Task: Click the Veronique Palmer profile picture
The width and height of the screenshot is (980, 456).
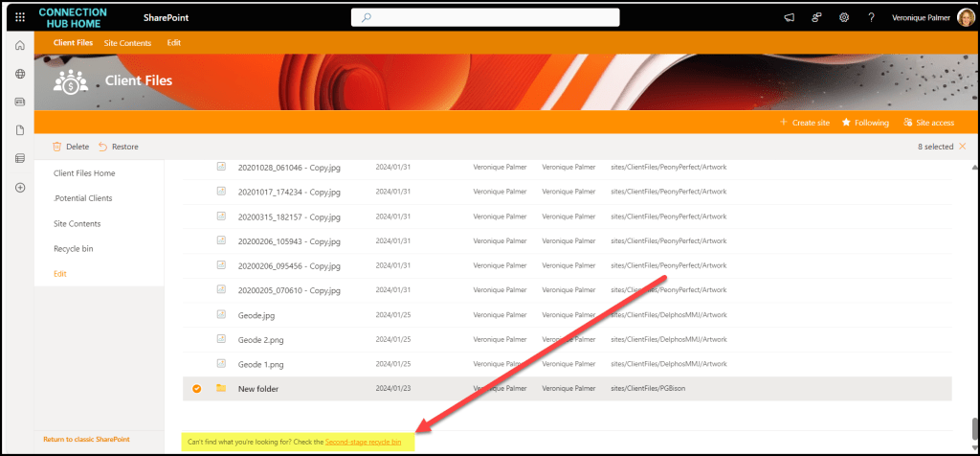Action: (x=964, y=17)
